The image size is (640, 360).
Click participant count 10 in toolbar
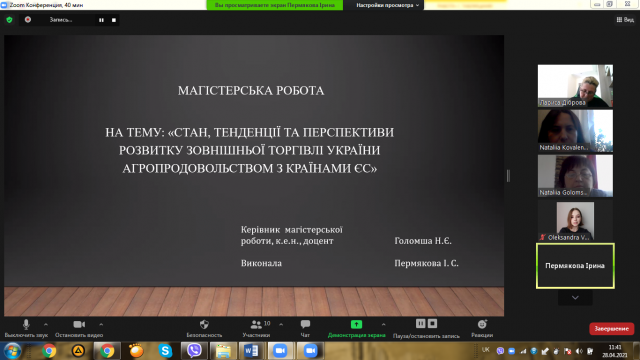[x=267, y=323]
